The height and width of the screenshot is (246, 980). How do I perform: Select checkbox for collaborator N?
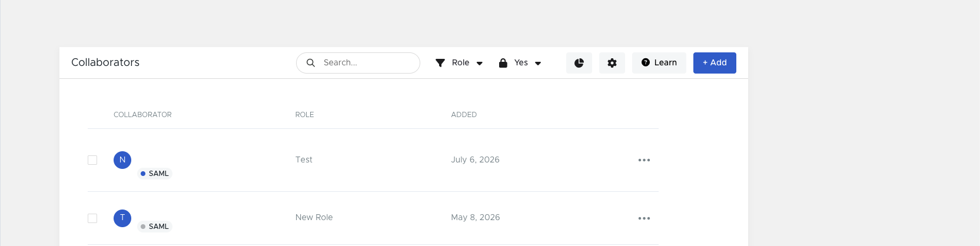[x=92, y=160]
